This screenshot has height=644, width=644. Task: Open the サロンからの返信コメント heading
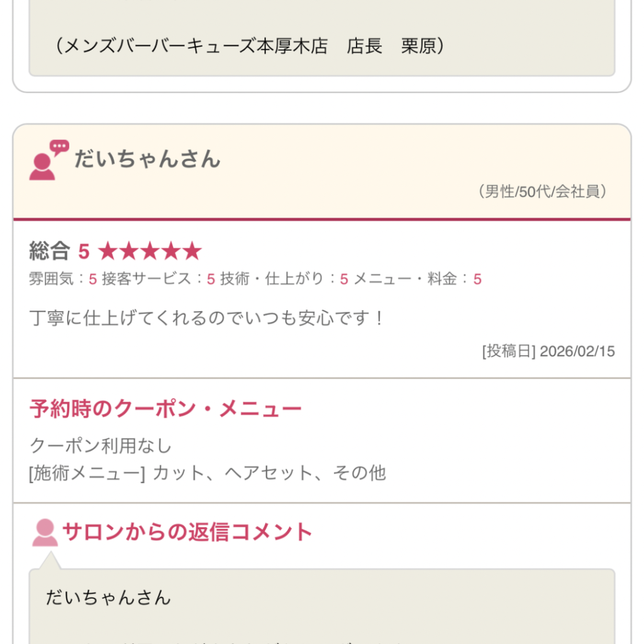[187, 533]
